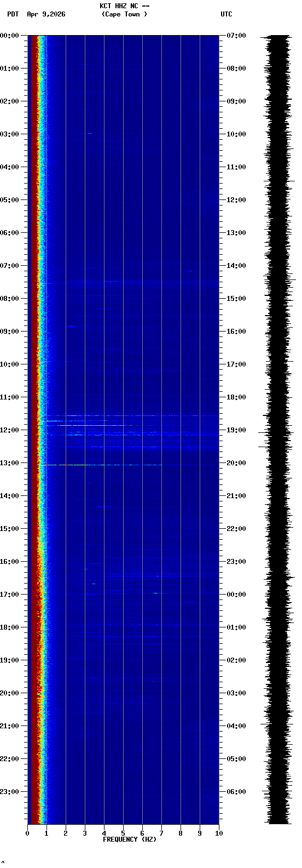Click the frequency axis tick '0'
Image resolution: width=302 pixels, height=868 pixels.
(x=27, y=833)
